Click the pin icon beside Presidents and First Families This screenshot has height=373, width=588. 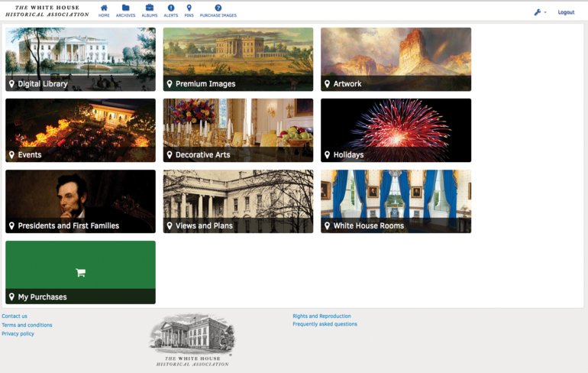click(x=11, y=225)
